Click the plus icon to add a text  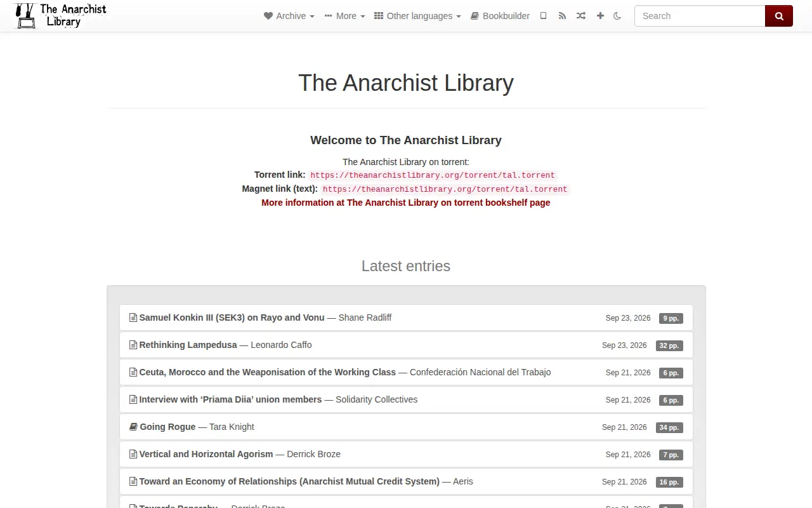(600, 16)
